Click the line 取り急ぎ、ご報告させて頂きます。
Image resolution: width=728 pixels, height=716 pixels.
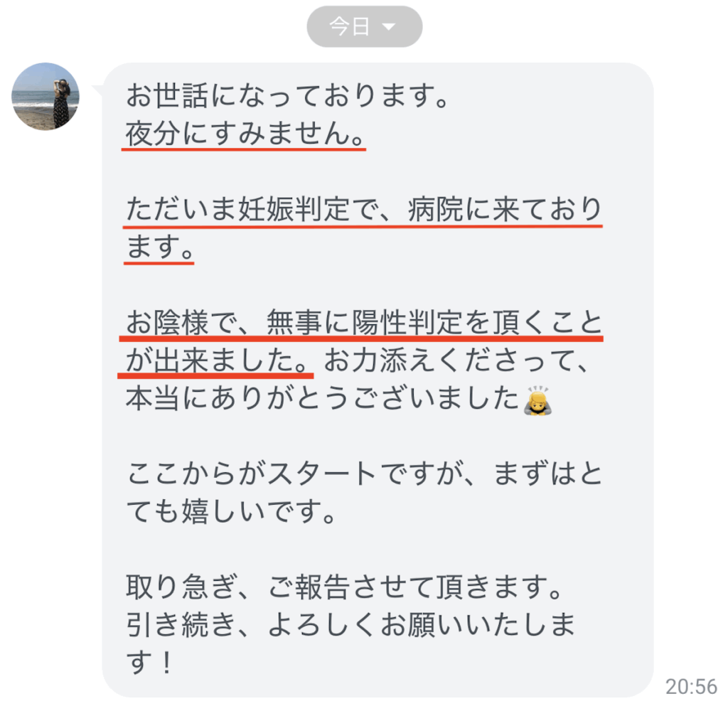[x=345, y=587]
